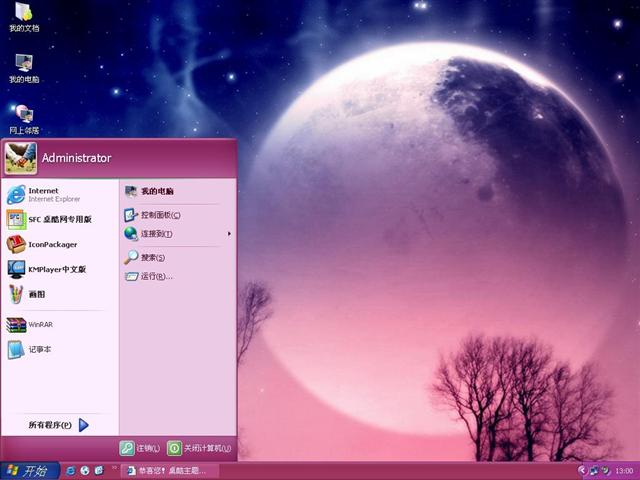
Task: Click the taskbar clock showing 13:00
Action: [624, 470]
